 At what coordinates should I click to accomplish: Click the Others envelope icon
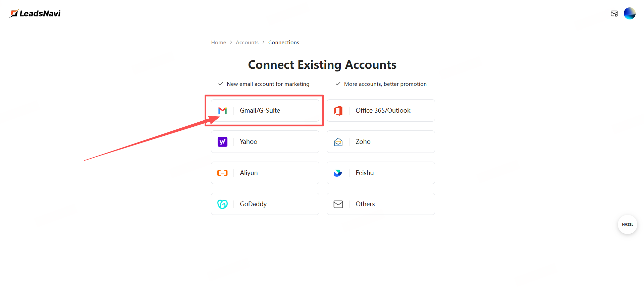pyautogui.click(x=338, y=204)
